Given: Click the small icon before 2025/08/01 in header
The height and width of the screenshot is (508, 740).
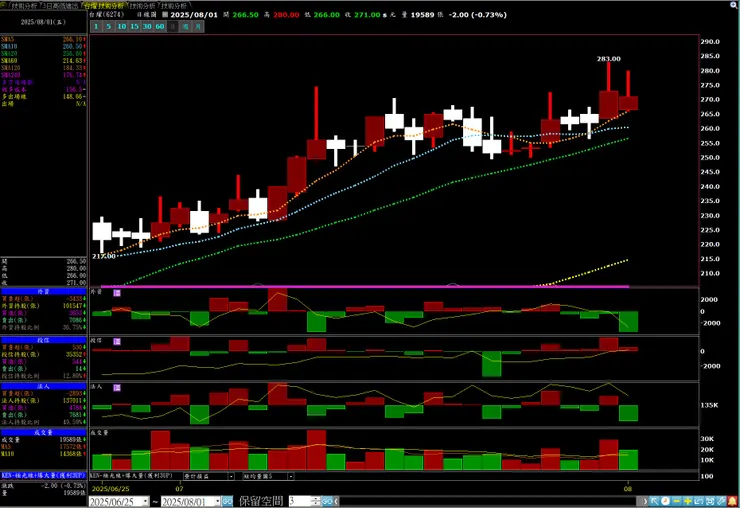Looking at the screenshot, I should point(165,15).
